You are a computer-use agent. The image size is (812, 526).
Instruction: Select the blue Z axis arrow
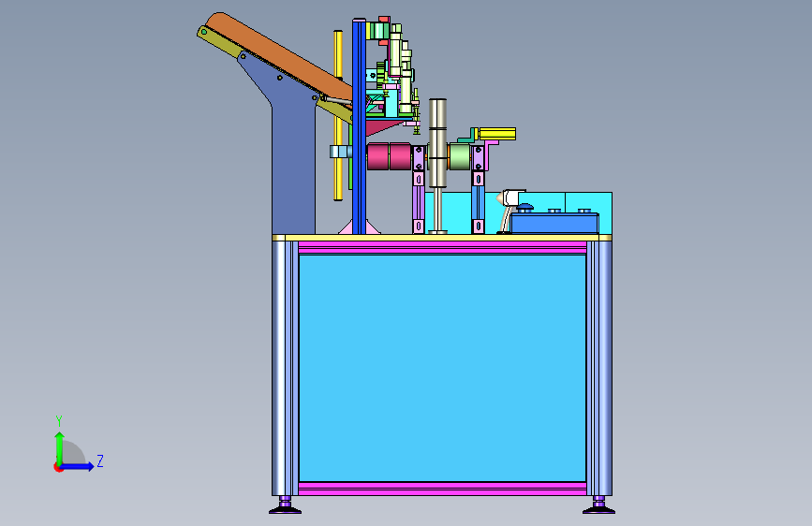click(x=78, y=466)
